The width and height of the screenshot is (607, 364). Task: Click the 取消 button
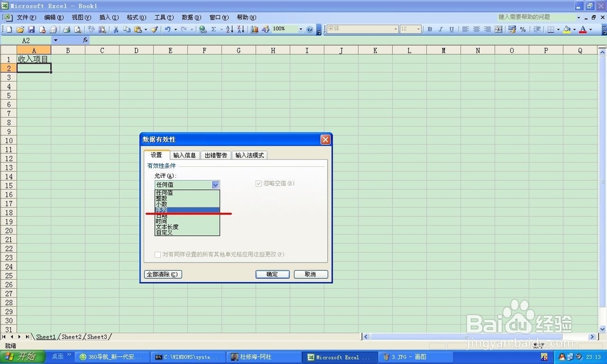pos(310,274)
